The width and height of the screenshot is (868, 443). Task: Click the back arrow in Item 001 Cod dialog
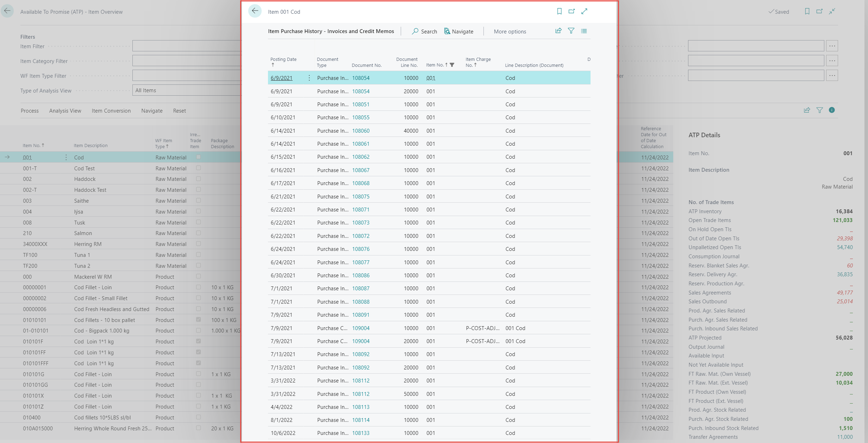pyautogui.click(x=255, y=11)
